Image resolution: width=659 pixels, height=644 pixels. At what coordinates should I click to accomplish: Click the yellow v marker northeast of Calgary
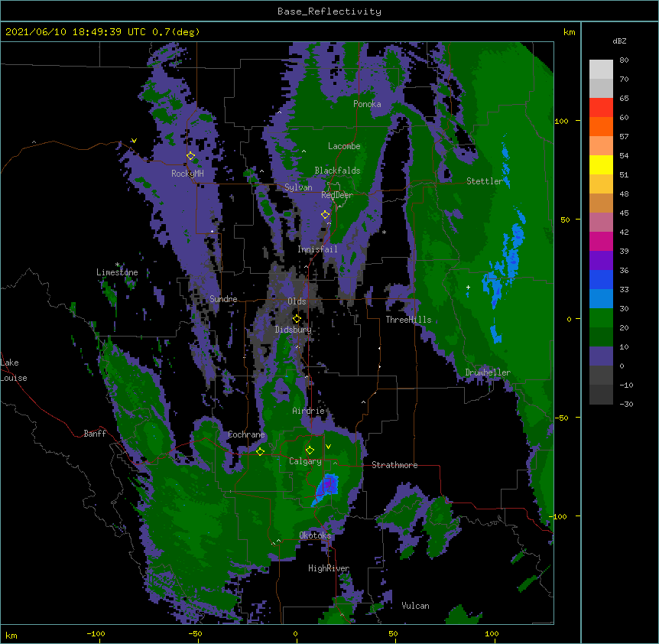pyautogui.click(x=328, y=447)
